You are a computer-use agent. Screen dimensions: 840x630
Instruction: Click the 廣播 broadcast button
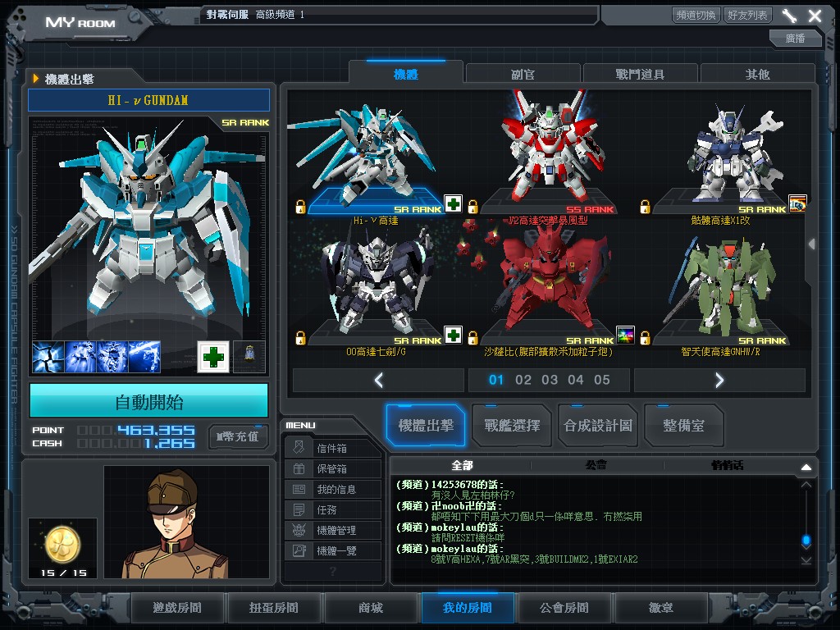pyautogui.click(x=795, y=38)
